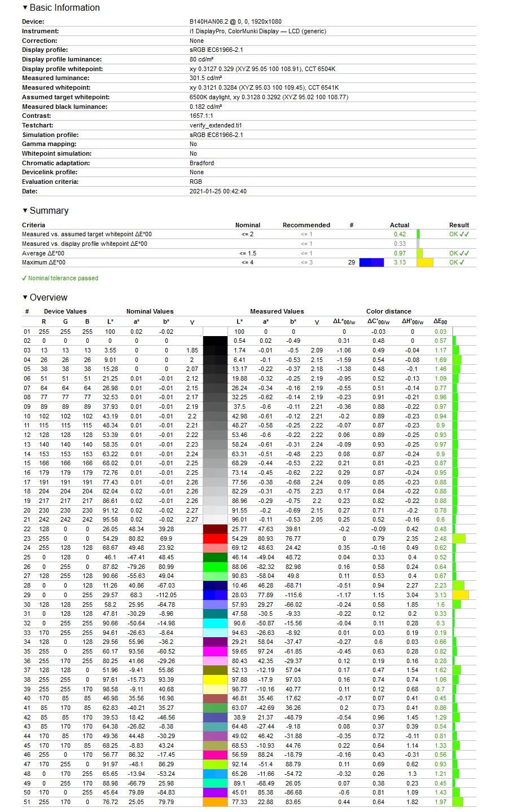This screenshot has height=812, width=508.
Task: Click the cyan swatch in row 32
Action: [215, 623]
